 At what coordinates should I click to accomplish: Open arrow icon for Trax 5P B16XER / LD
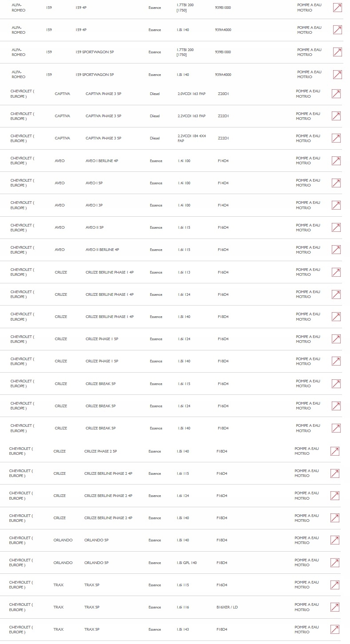pyautogui.click(x=335, y=607)
